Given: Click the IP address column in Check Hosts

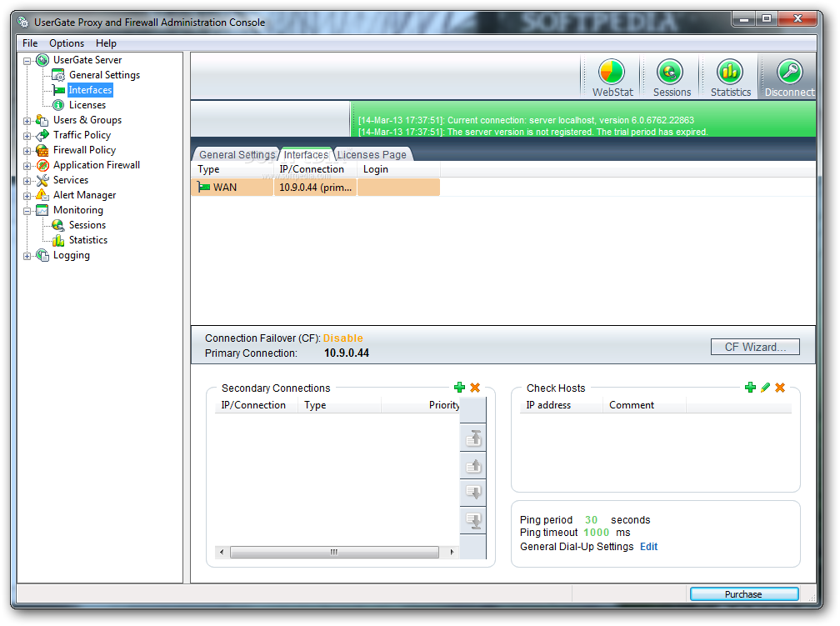Looking at the screenshot, I should pyautogui.click(x=561, y=405).
